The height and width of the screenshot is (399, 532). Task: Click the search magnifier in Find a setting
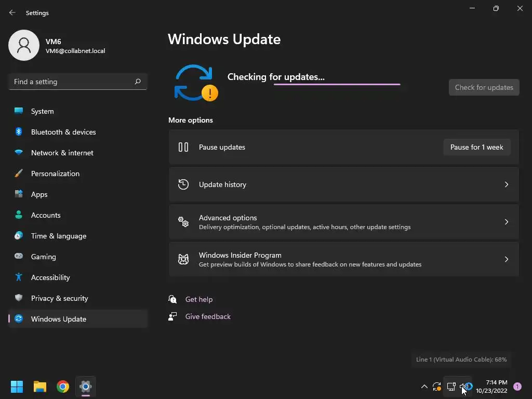click(x=137, y=82)
